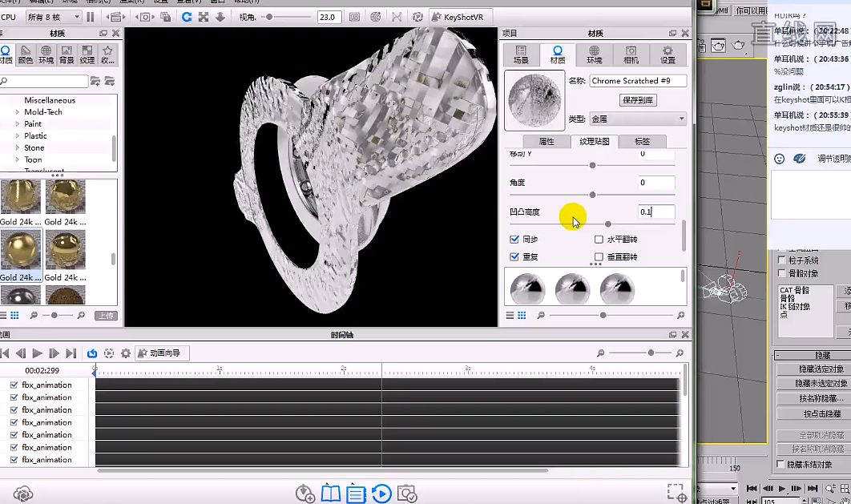Expand the Mold-Tech material folder
The image size is (851, 504).
18,111
